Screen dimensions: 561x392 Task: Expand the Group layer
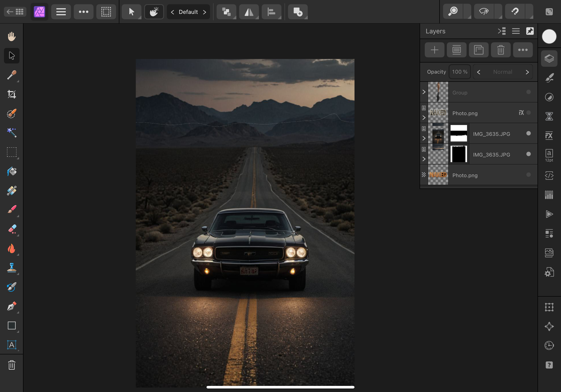[424, 92]
